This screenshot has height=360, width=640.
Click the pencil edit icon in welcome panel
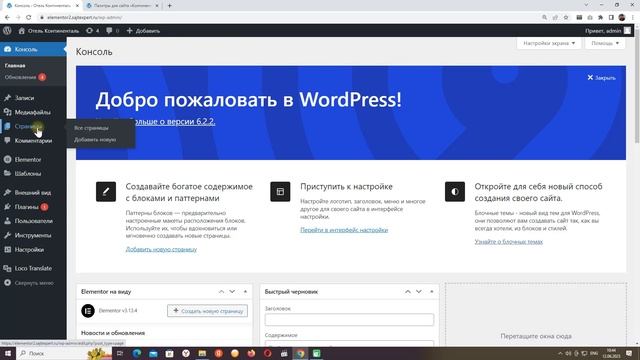pyautogui.click(x=106, y=191)
